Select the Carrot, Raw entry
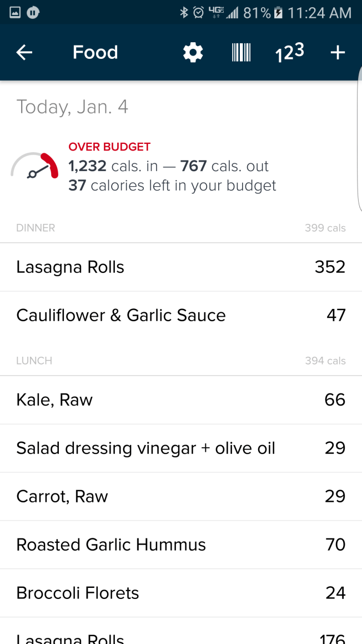Screen dimensions: 362x644 [181, 497]
